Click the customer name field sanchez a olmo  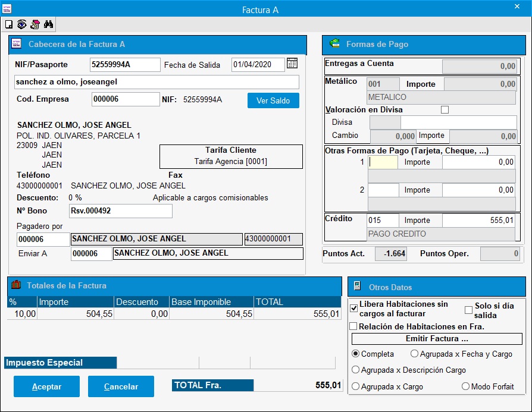157,82
